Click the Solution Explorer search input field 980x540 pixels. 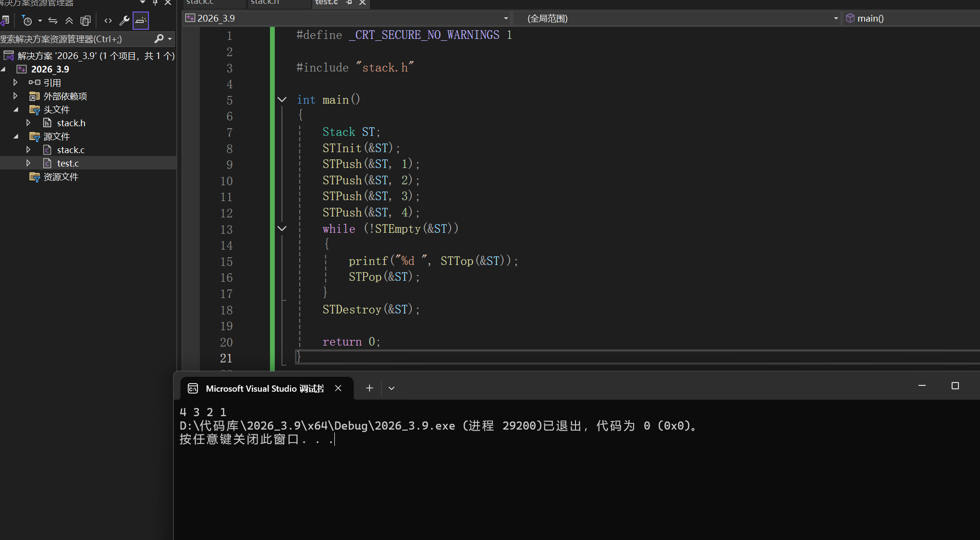[72, 39]
